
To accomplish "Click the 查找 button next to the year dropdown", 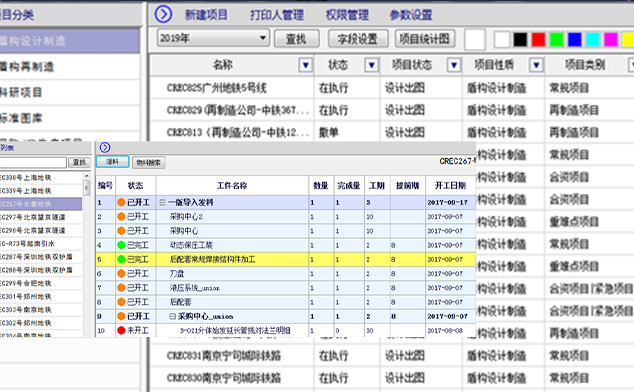I will 296,39.
